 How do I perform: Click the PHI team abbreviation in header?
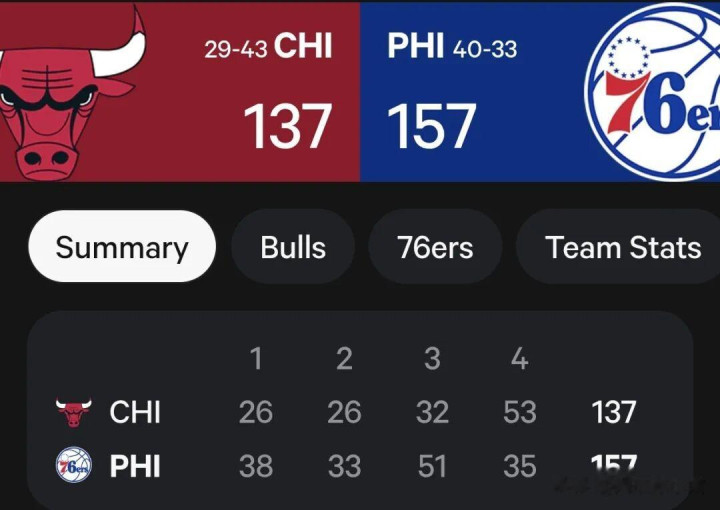(x=416, y=47)
